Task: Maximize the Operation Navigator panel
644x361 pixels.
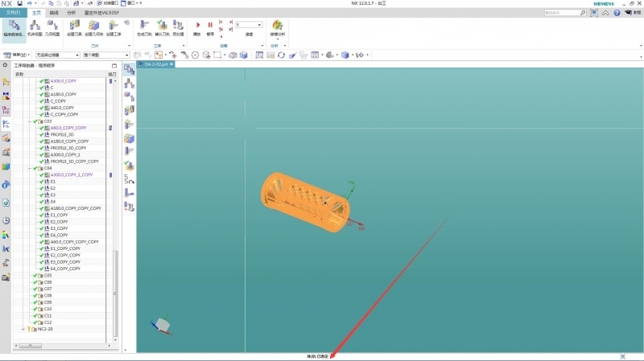Action: [x=114, y=66]
